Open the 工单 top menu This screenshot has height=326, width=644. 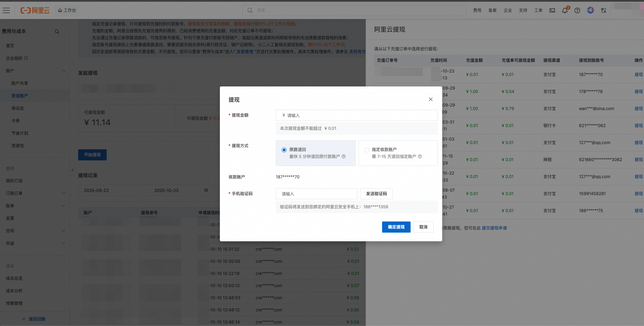(538, 10)
